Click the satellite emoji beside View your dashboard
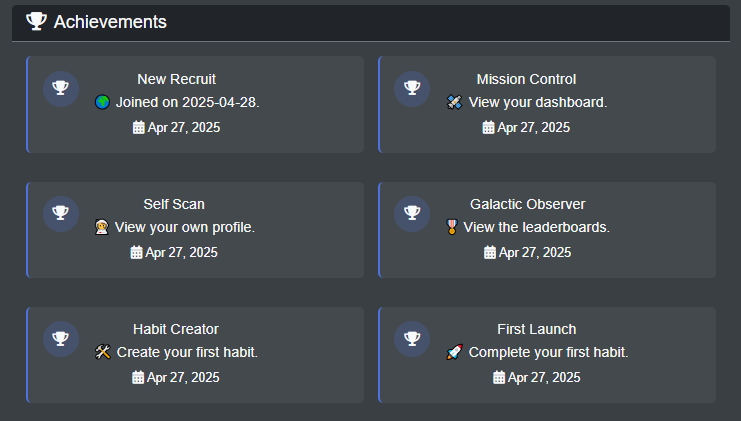The width and height of the screenshot is (741, 421). click(x=454, y=102)
